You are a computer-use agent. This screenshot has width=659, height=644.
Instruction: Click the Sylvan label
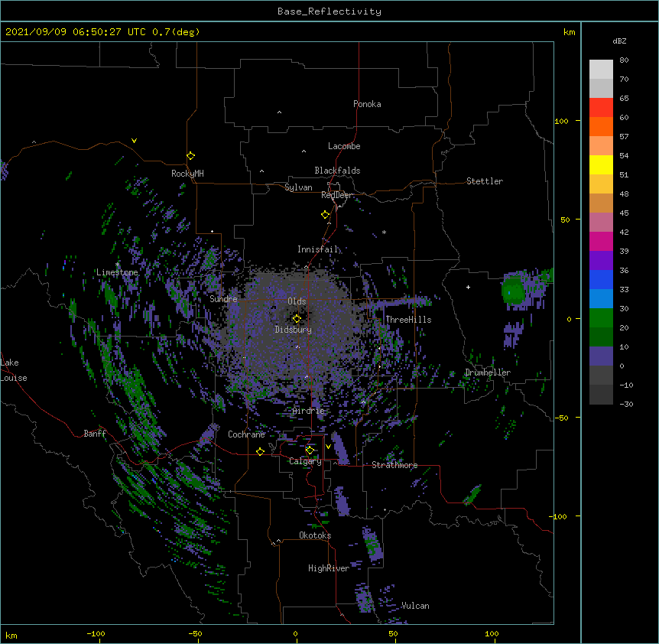click(x=298, y=187)
